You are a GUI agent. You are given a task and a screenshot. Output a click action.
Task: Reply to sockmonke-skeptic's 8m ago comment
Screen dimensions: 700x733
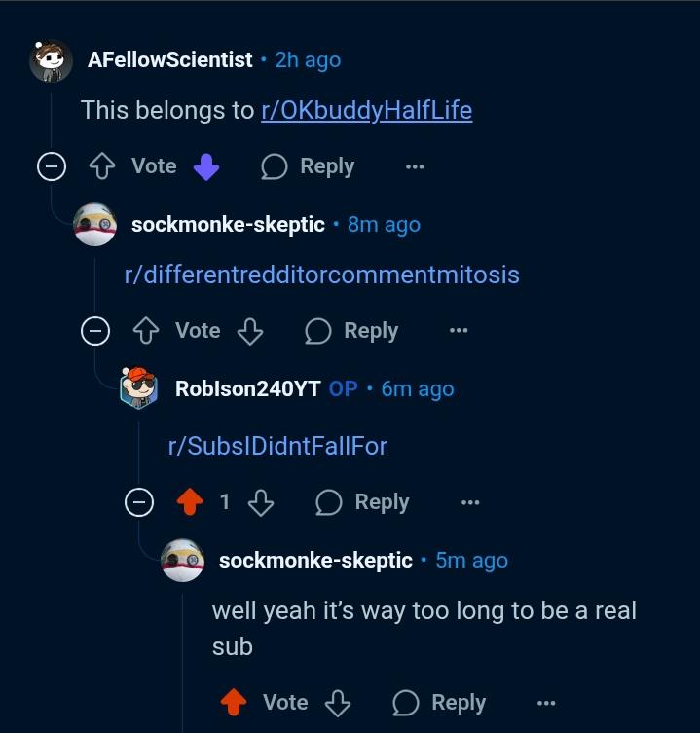(x=351, y=331)
